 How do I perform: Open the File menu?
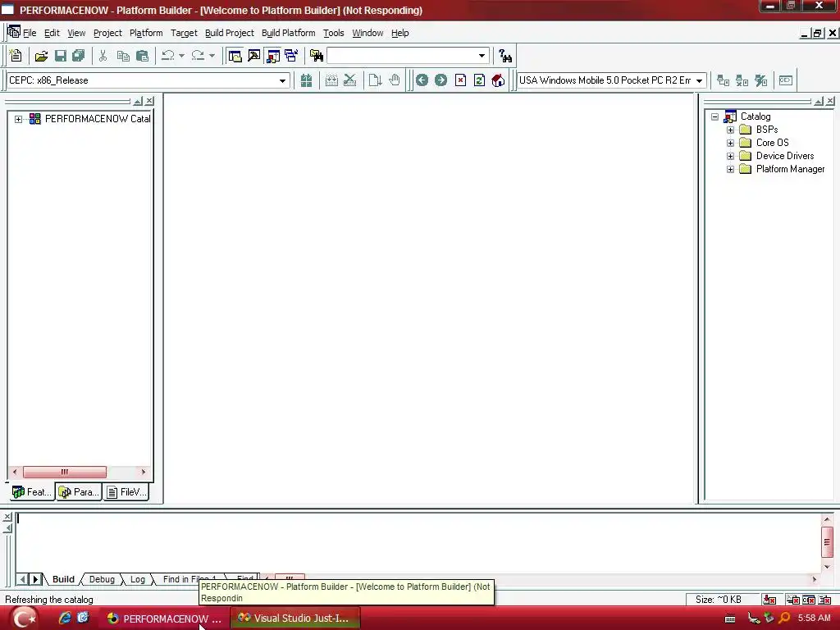point(30,33)
